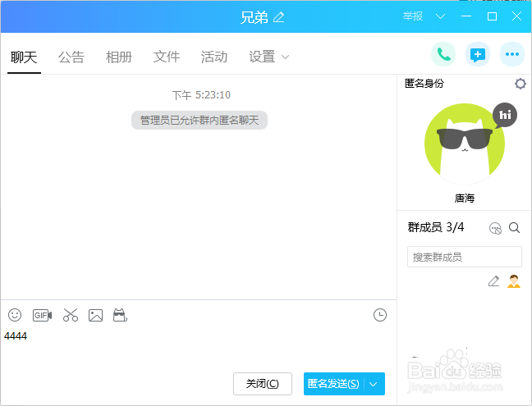The height and width of the screenshot is (406, 532).
Task: Open the 相册 tab
Action: [119, 57]
